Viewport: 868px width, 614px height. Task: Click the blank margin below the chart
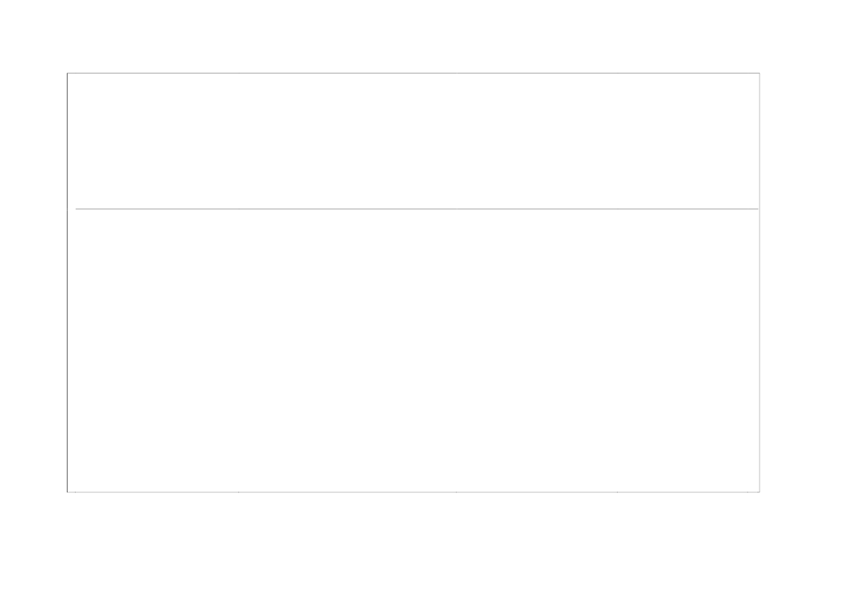coord(414,554)
